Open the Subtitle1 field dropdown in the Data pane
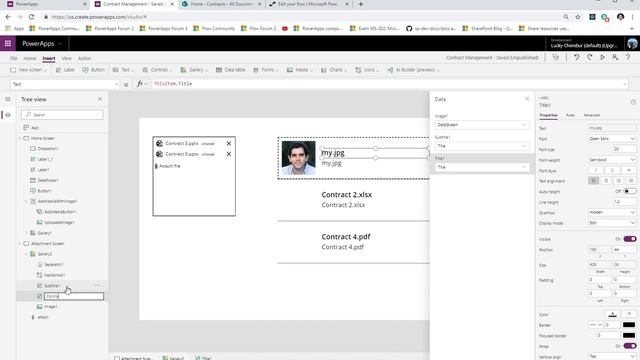 [482, 146]
